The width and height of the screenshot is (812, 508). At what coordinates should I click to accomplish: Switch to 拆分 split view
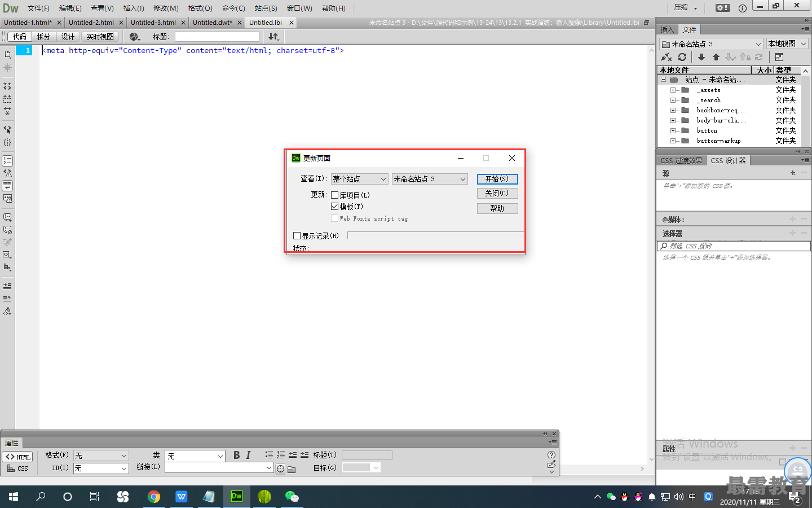[43, 37]
